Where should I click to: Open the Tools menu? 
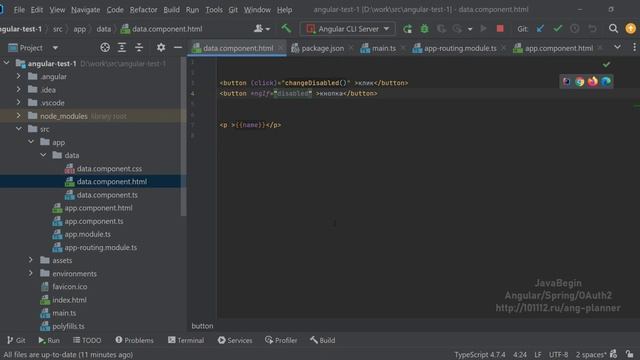(x=214, y=9)
